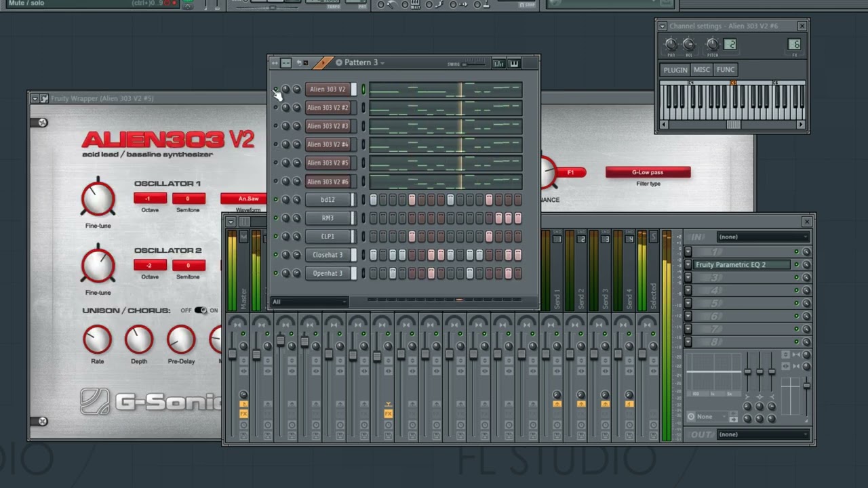Disable the Fruity Parametric EQ 2 effect
Viewport: 868px width, 488px height.
tap(797, 265)
